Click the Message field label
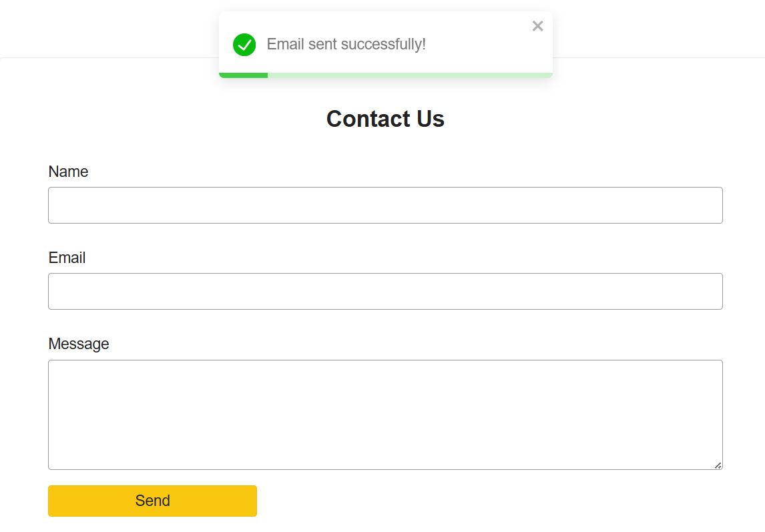 pyautogui.click(x=78, y=344)
